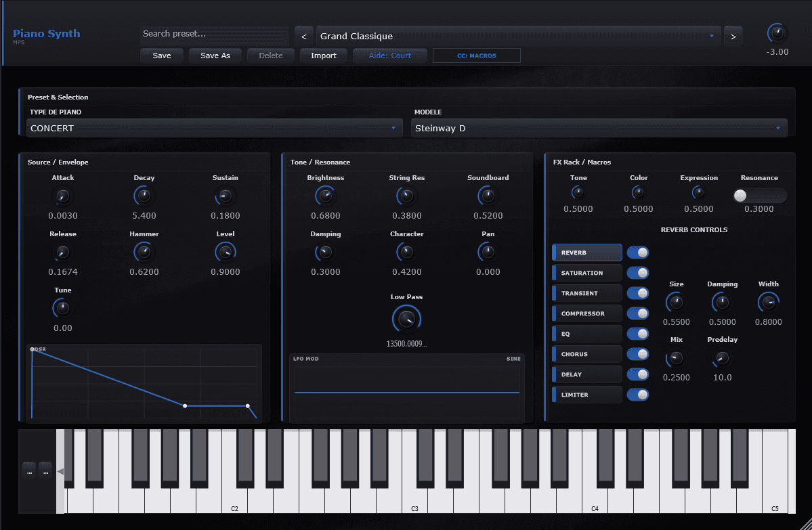Click the Hammer knob
The height and width of the screenshot is (530, 812).
coord(144,252)
